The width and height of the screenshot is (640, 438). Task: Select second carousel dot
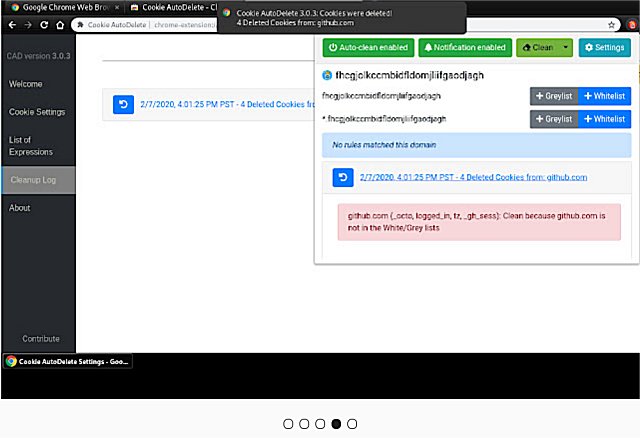pyautogui.click(x=304, y=424)
